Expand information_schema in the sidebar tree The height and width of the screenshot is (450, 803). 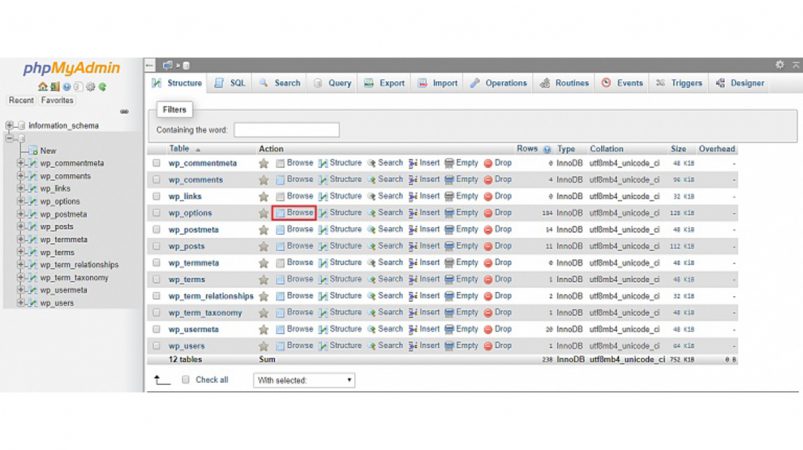[x=9, y=125]
